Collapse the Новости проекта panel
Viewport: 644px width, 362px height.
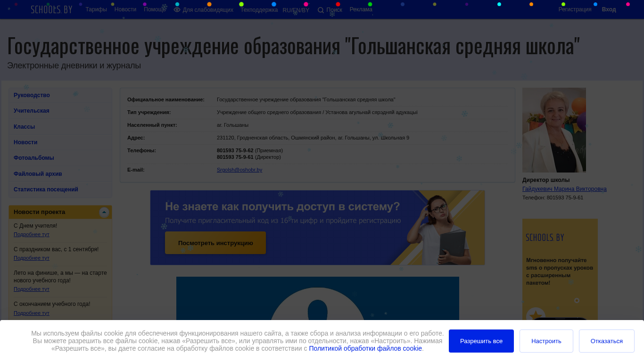[104, 213]
